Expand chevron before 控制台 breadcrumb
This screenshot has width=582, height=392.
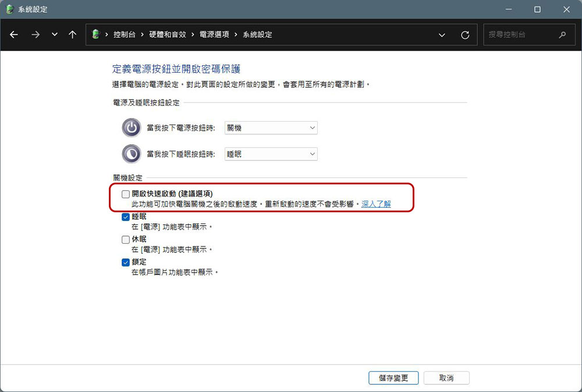(107, 34)
